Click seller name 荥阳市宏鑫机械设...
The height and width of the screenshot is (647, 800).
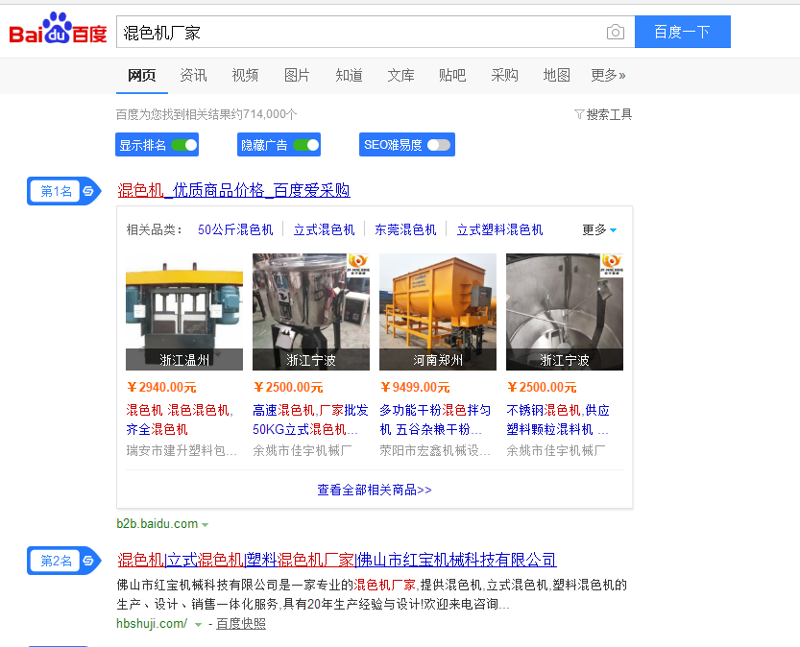pos(435,451)
